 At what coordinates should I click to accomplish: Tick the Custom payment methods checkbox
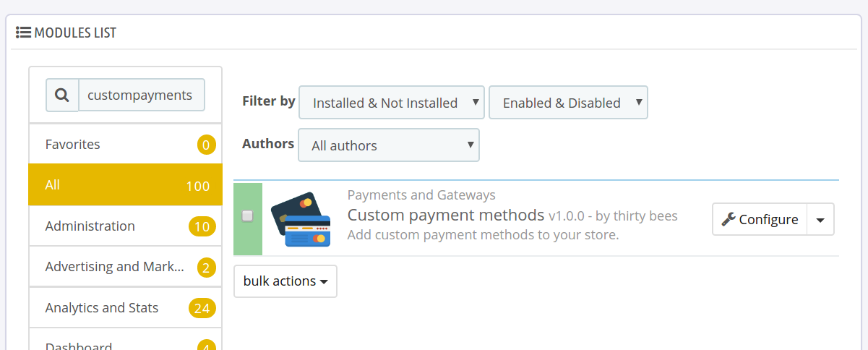tap(247, 215)
